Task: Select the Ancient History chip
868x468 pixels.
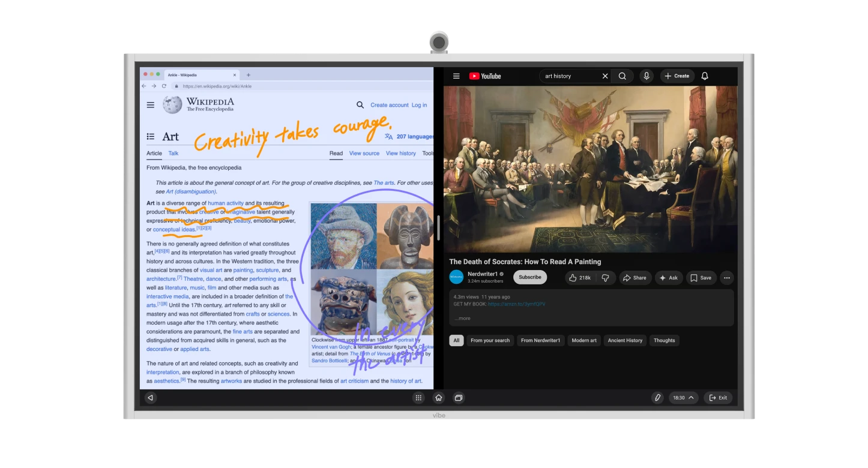Action: coord(625,340)
